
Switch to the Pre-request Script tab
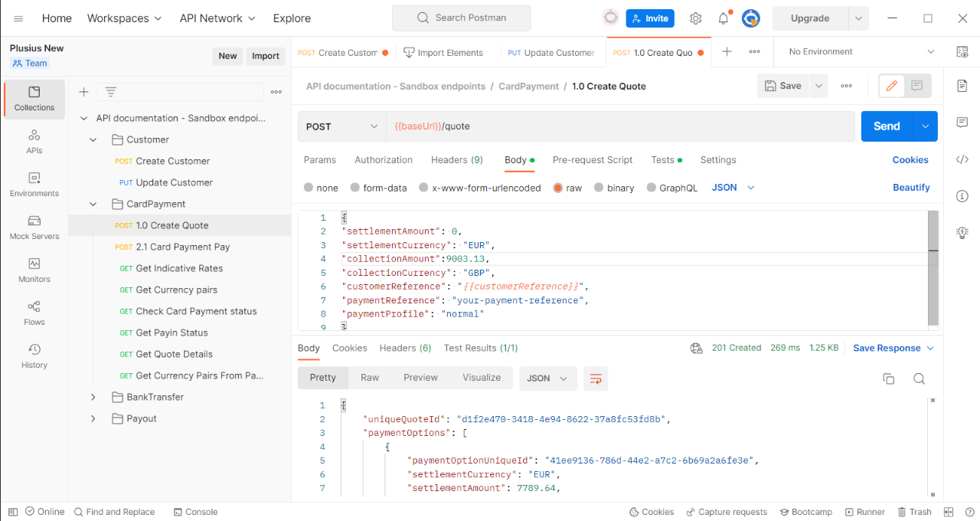593,160
